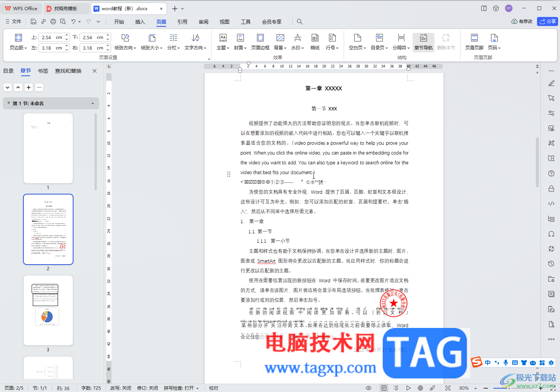
Task: Toggle the 章节导航 section navigation button
Action: [x=424, y=42]
